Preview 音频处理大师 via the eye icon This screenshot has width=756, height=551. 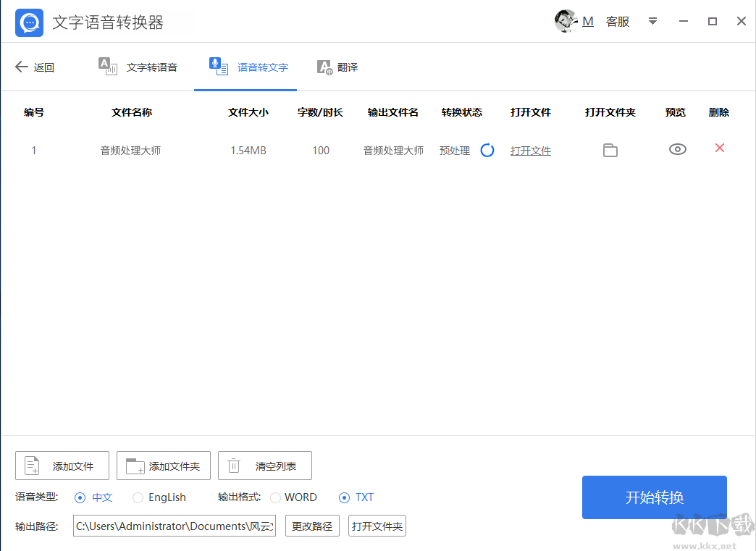coord(677,149)
